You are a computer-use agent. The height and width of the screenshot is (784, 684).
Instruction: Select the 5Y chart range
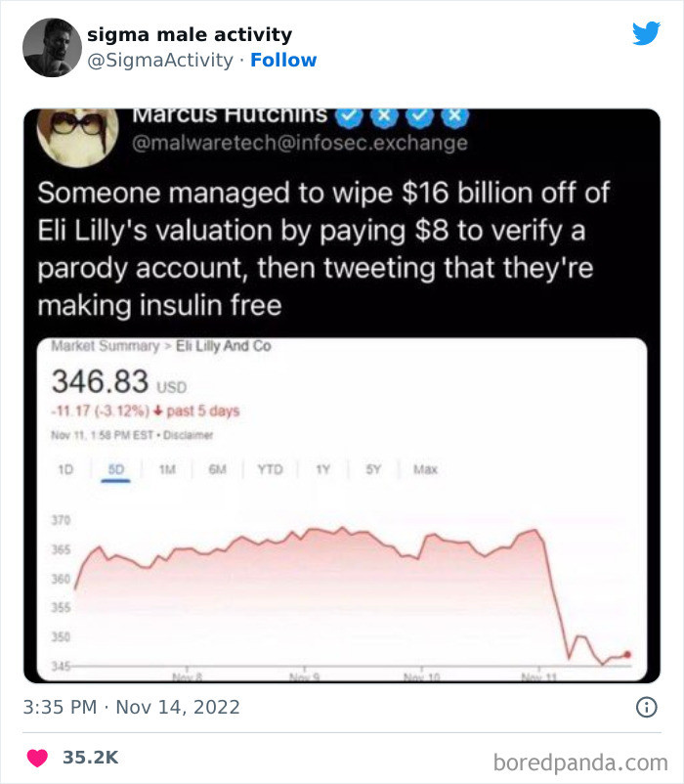pyautogui.click(x=372, y=469)
